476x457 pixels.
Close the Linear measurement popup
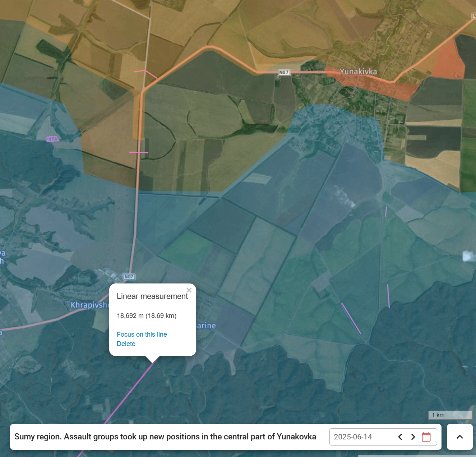point(189,290)
